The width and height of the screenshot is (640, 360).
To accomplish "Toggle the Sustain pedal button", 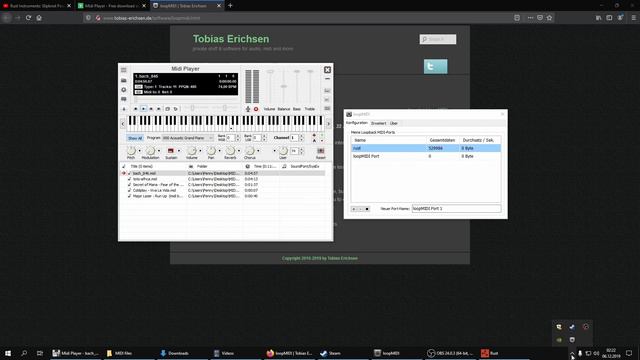I will (x=171, y=151).
